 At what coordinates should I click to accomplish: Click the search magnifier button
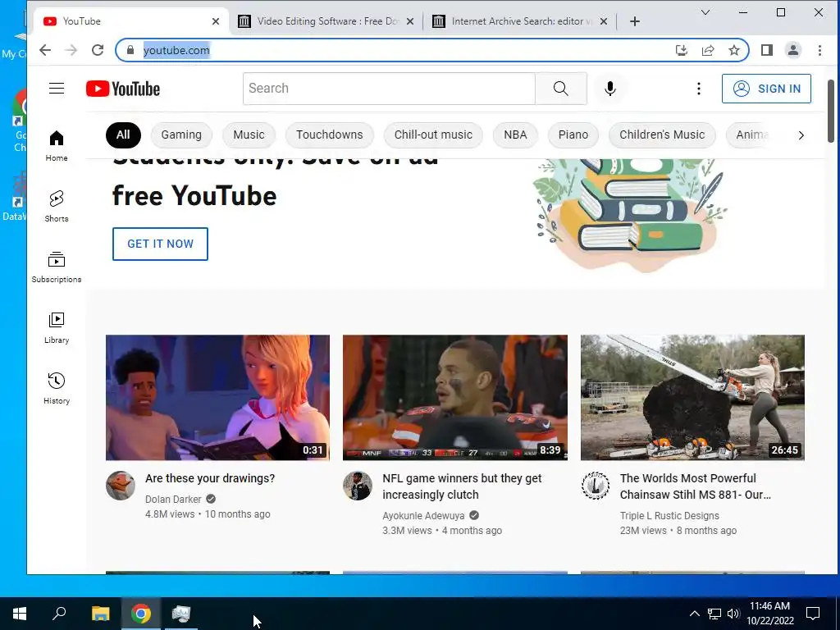561,89
